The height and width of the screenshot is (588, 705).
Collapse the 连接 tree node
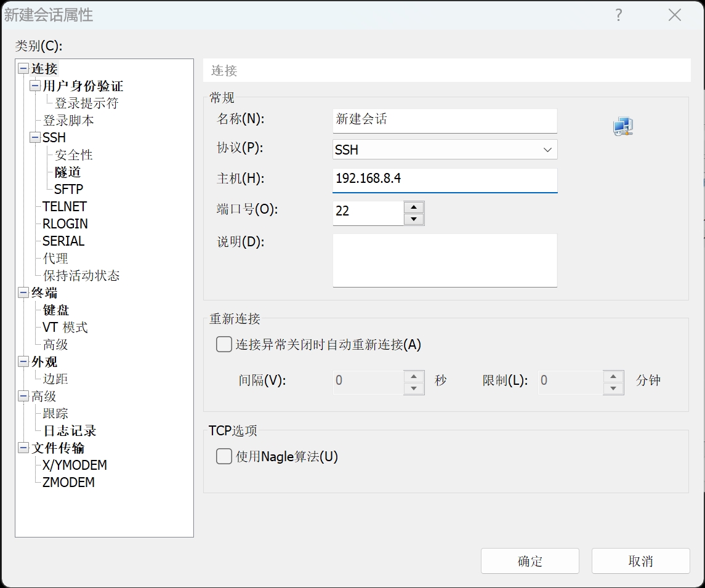click(23, 69)
